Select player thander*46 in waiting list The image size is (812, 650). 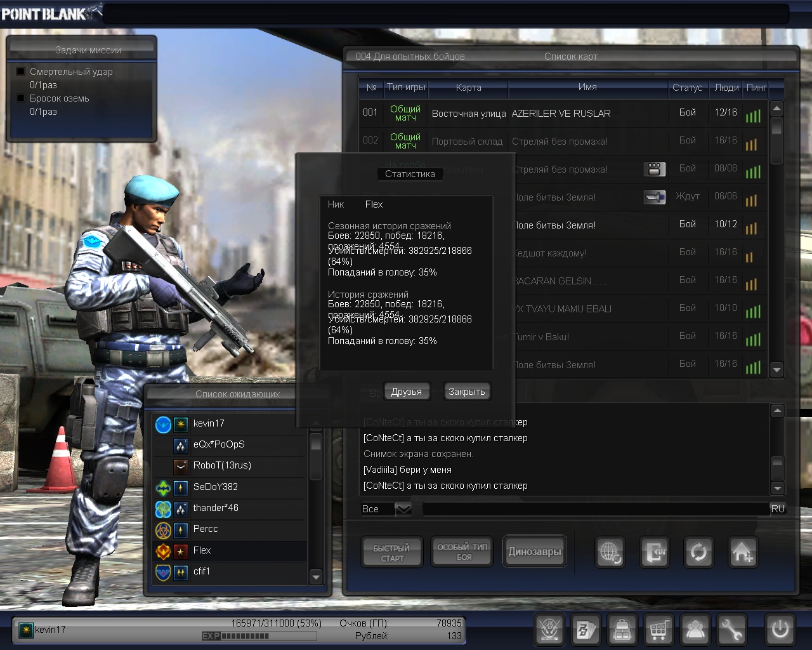[x=230, y=508]
